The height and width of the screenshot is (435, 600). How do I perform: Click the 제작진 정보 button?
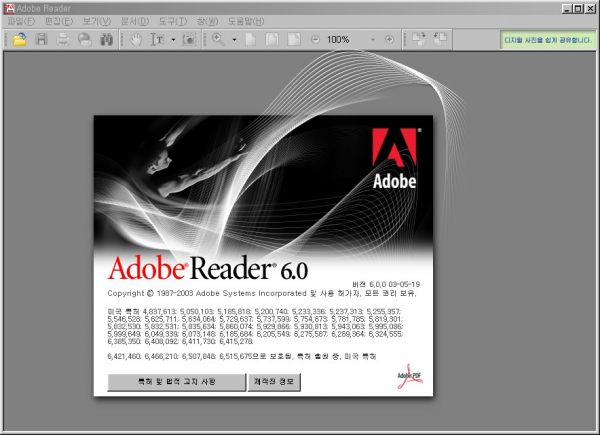click(274, 382)
